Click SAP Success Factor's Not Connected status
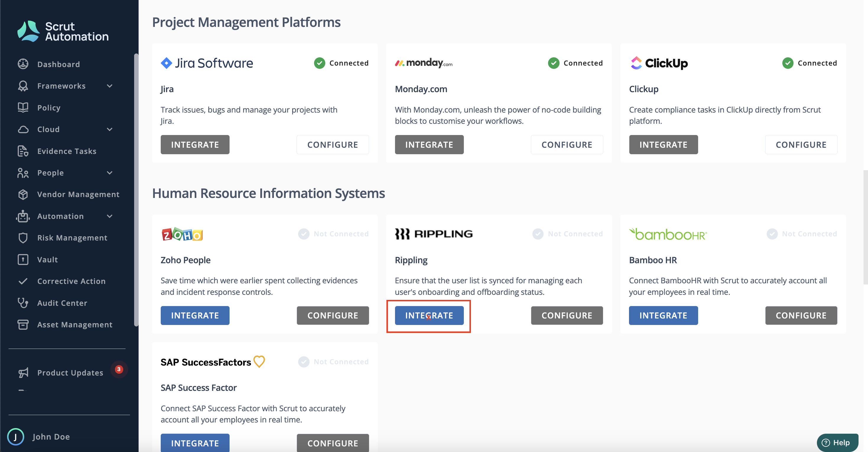The height and width of the screenshot is (452, 868). pyautogui.click(x=333, y=362)
